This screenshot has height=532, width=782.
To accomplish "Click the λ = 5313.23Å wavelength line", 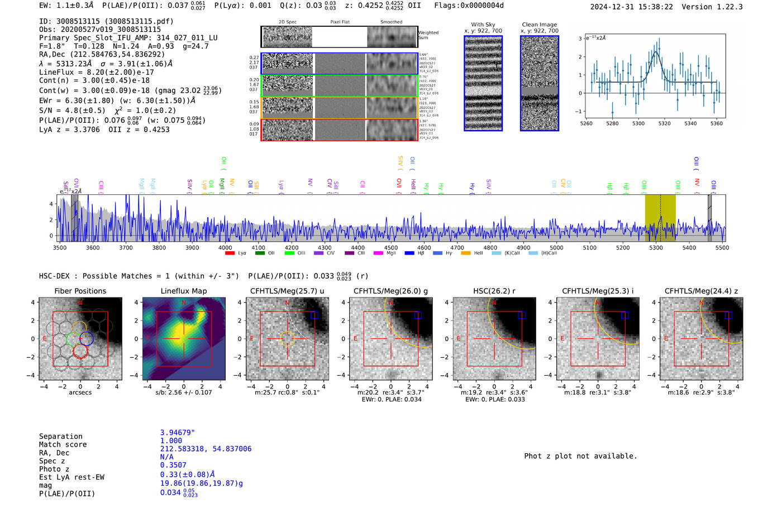I will click(x=106, y=64).
